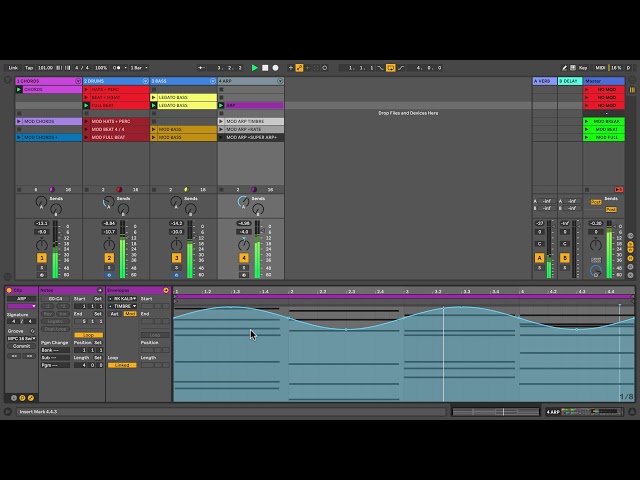Solo the 4 ARP track
The height and width of the screenshot is (480, 640).
pyautogui.click(x=244, y=268)
